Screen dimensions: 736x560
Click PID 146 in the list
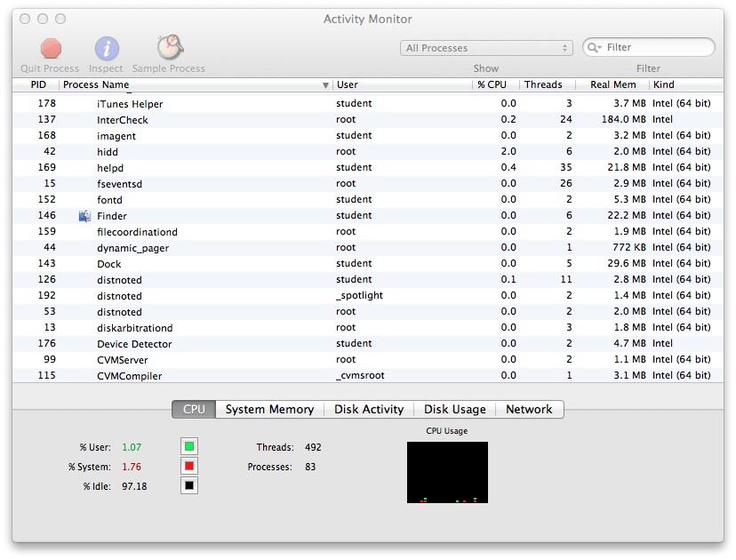[46, 215]
